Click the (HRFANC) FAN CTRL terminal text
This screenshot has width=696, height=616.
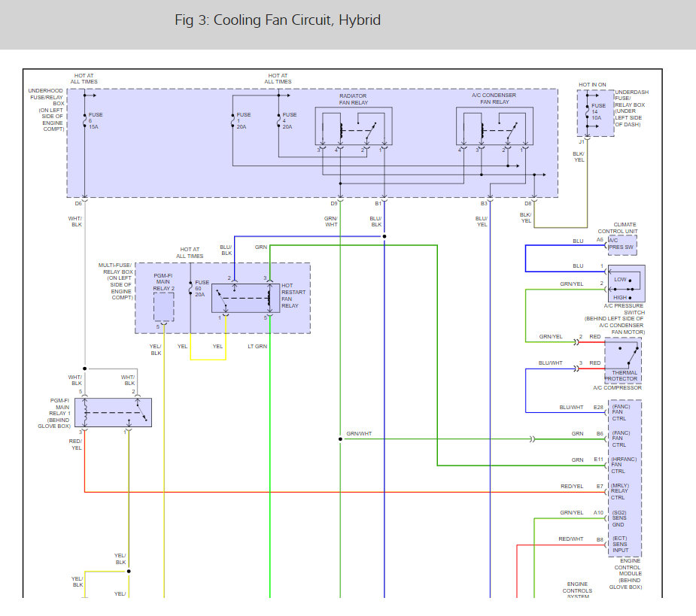click(624, 465)
